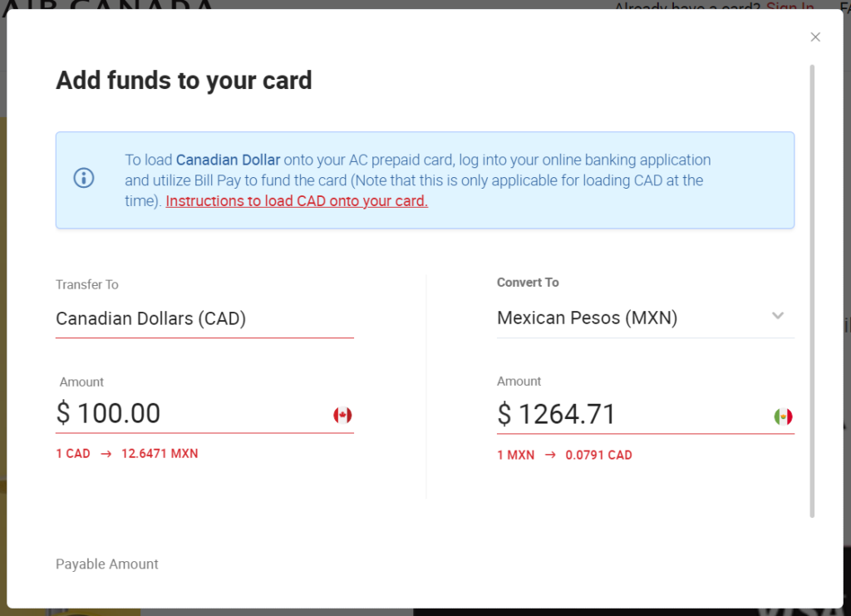Click the Mexican flag icon

pos(783,416)
